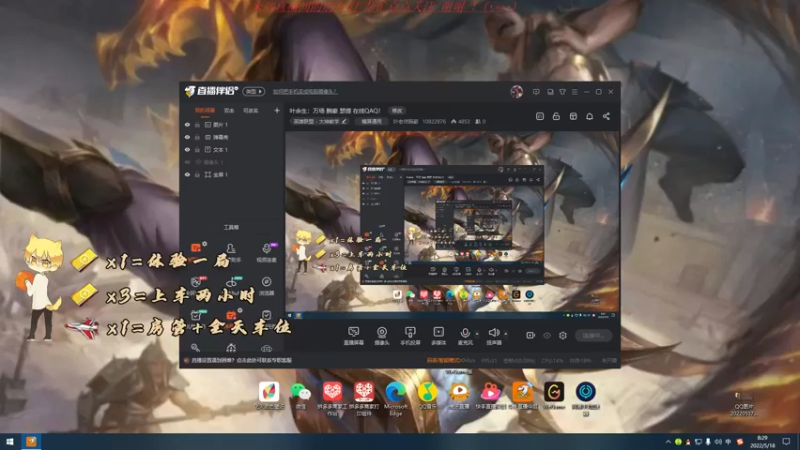
Task: Hide the 文本 1 source layer
Action: 187,149
